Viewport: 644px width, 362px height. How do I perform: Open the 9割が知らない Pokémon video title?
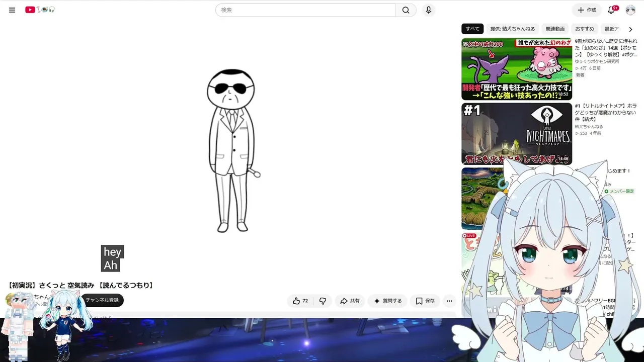click(606, 48)
